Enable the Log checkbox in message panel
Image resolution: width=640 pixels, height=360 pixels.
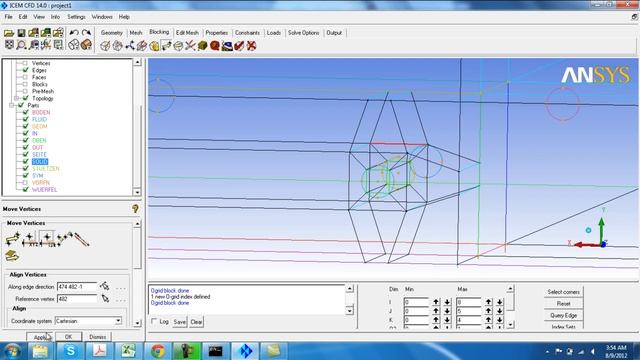point(154,321)
